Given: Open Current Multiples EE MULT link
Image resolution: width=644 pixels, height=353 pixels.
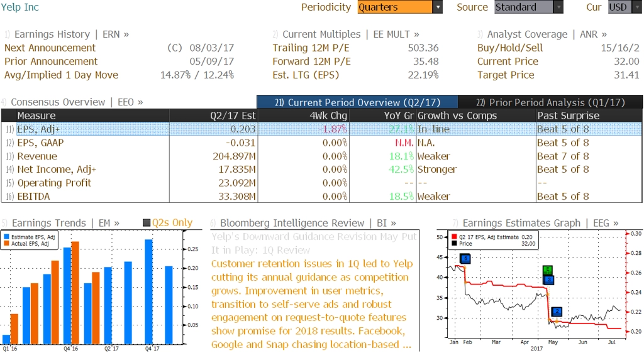Looking at the screenshot, I should 346,35.
